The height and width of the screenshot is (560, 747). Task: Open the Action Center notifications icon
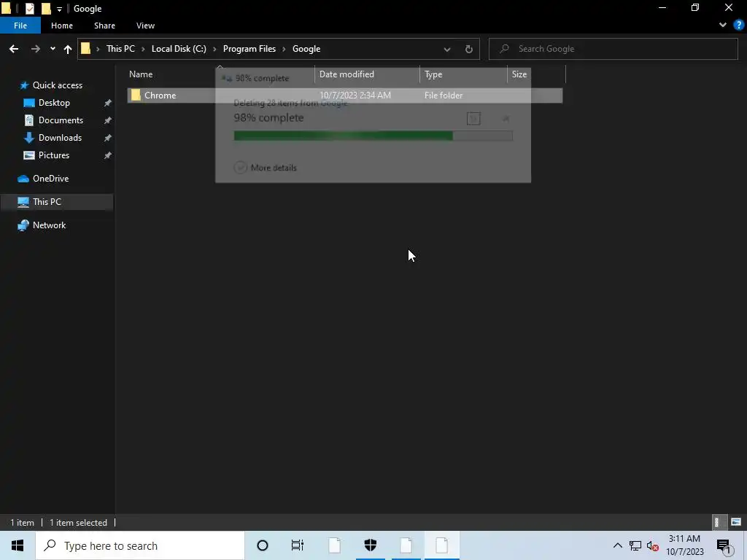click(723, 546)
